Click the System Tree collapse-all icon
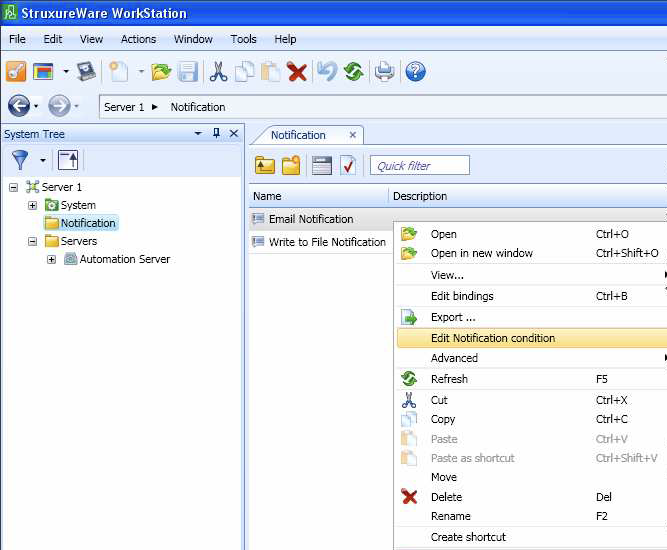667x550 pixels. point(68,160)
